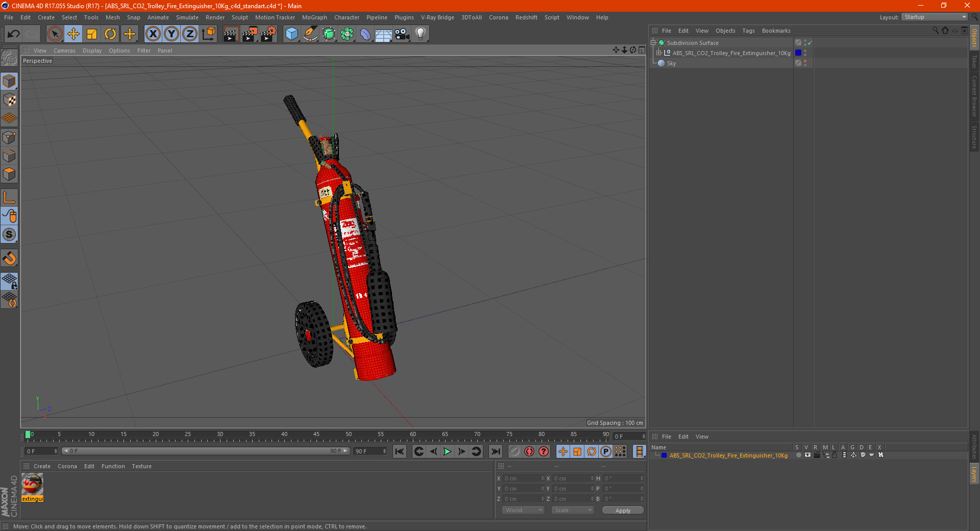Toggle layer View eye icon
The height and width of the screenshot is (531, 980).
(x=807, y=455)
